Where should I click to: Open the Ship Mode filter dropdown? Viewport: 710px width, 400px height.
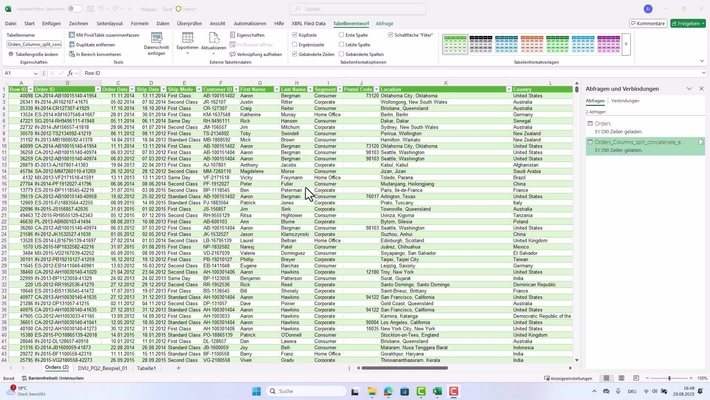tap(198, 89)
